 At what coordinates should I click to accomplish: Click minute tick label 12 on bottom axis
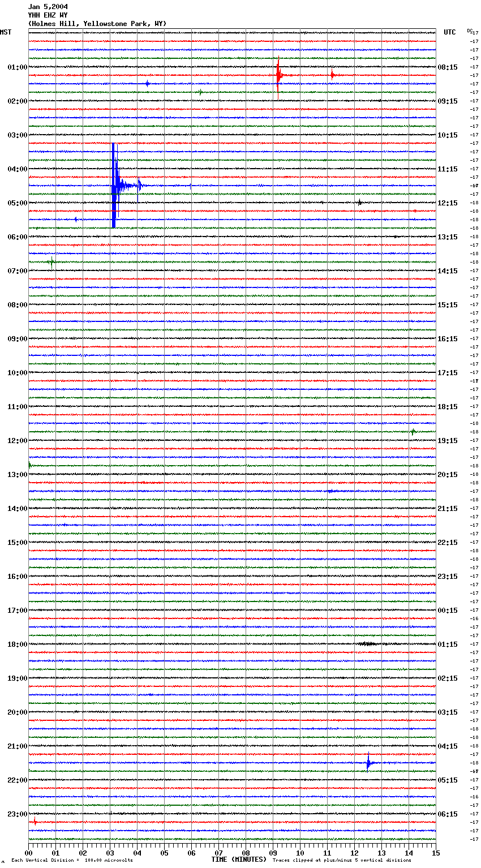pyautogui.click(x=354, y=853)
